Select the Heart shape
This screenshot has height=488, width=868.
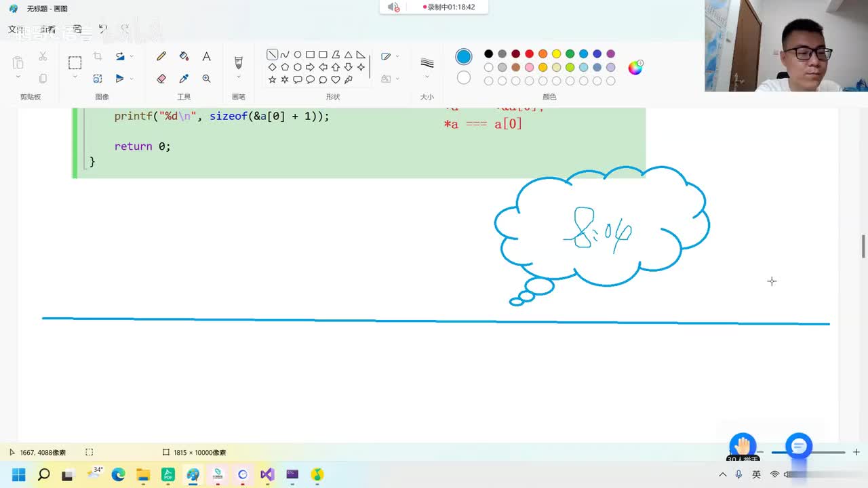point(335,79)
